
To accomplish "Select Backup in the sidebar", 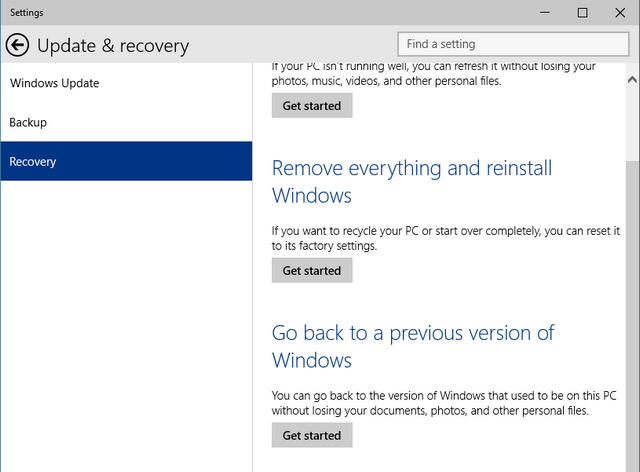I will click(29, 122).
